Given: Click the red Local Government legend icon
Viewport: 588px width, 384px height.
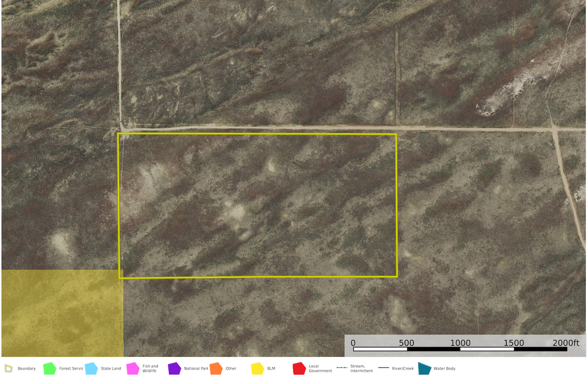Looking at the screenshot, I should click(299, 369).
